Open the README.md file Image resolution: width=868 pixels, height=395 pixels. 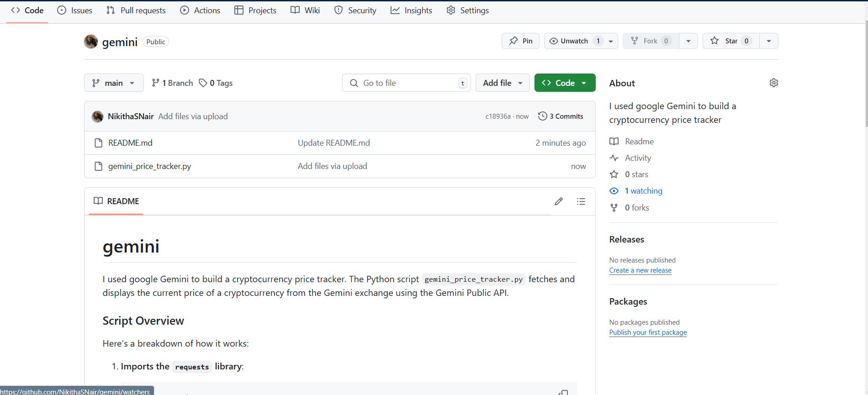pyautogui.click(x=130, y=143)
